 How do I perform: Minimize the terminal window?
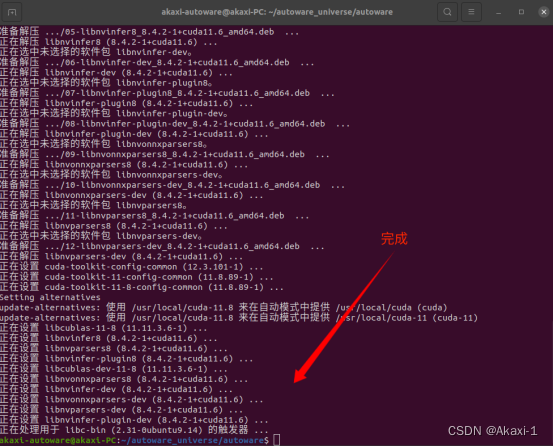[x=499, y=12]
